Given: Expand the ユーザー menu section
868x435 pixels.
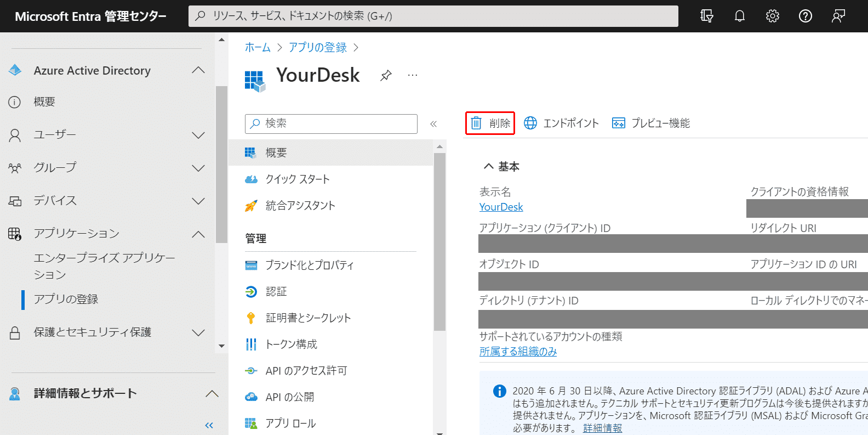Looking at the screenshot, I should pyautogui.click(x=198, y=135).
